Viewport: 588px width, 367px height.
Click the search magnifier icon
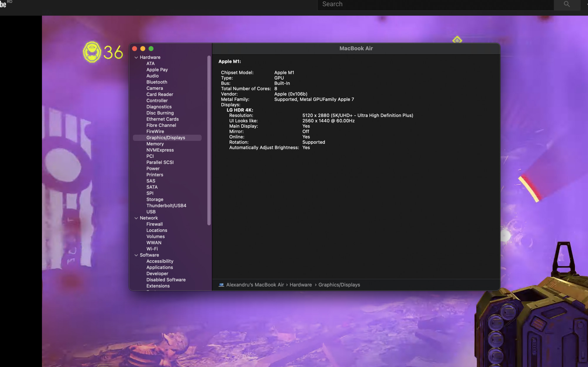click(x=567, y=4)
